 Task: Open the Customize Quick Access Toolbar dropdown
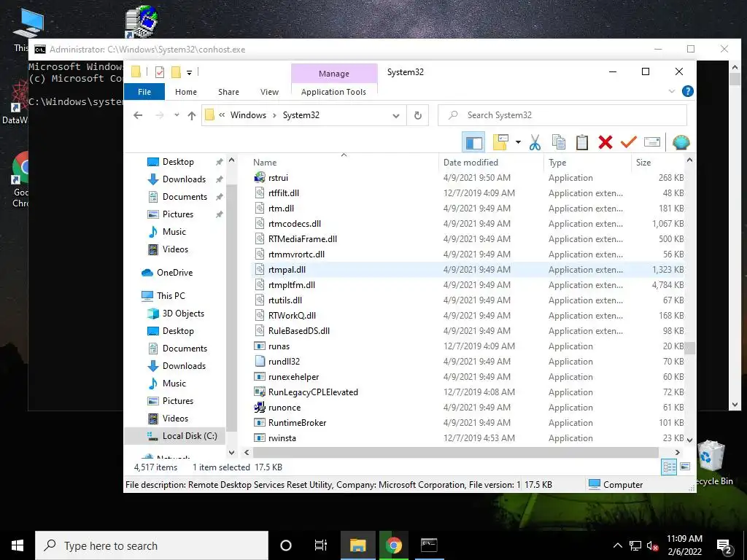189,72
